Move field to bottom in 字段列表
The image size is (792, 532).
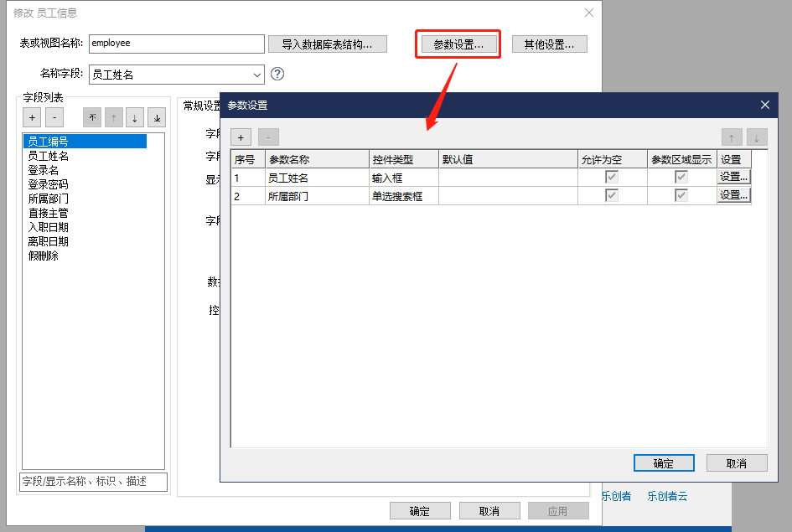(x=157, y=117)
